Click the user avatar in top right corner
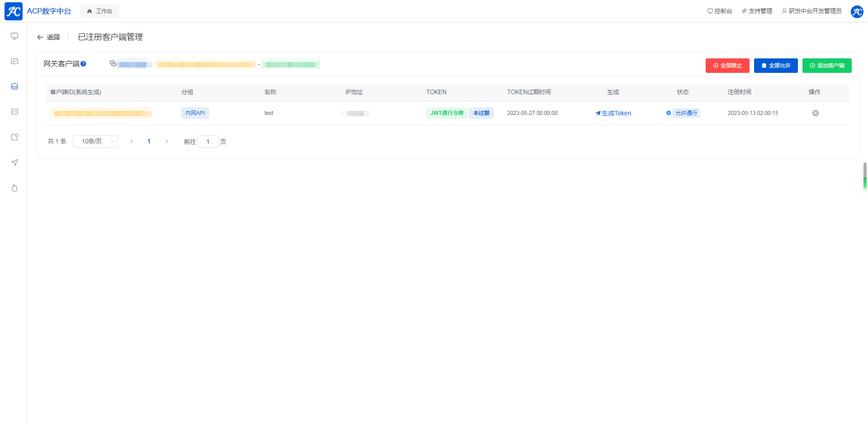Image resolution: width=868 pixels, height=424 pixels. [x=857, y=11]
